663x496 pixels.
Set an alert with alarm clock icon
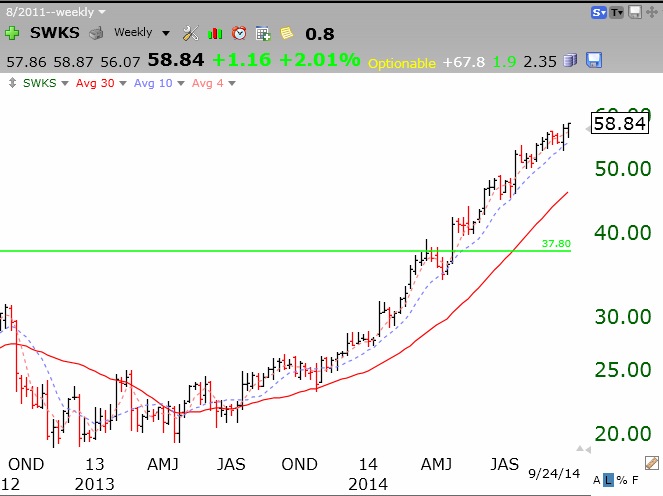point(239,33)
